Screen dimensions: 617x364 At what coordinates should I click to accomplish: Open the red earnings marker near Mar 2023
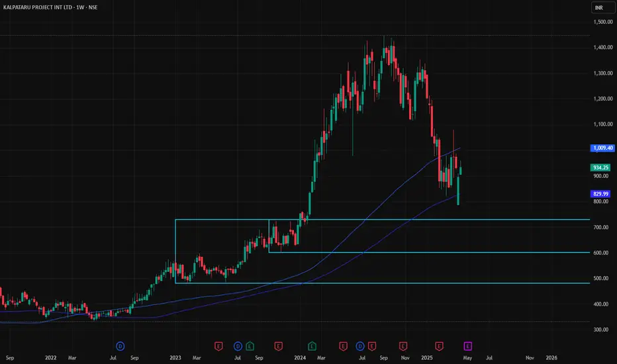click(x=218, y=346)
